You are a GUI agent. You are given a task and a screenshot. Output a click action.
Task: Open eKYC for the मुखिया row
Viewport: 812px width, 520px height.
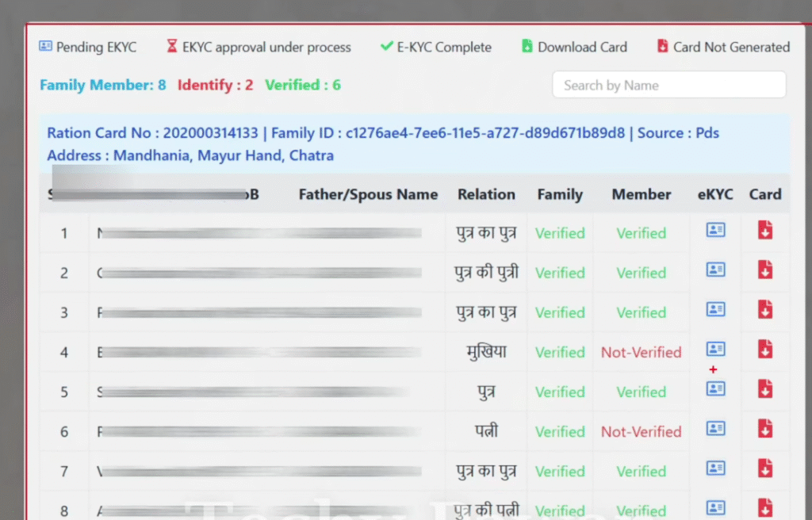(715, 349)
